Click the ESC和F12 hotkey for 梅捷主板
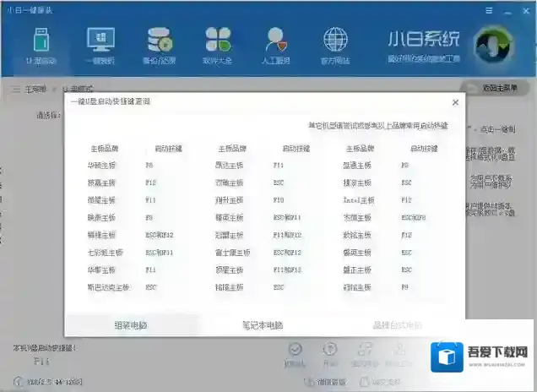537x392 pixels. 160,235
